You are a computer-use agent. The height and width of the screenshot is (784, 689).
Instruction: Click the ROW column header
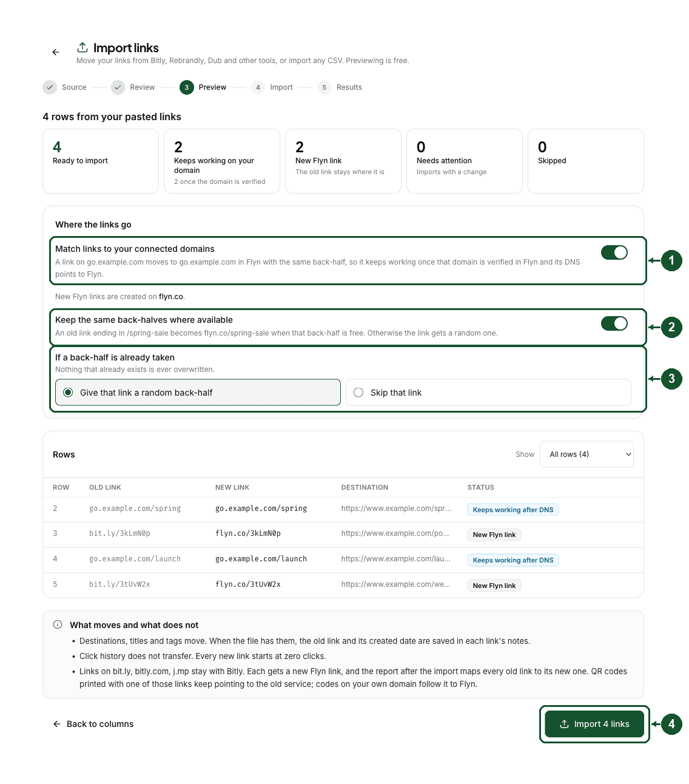(x=61, y=487)
